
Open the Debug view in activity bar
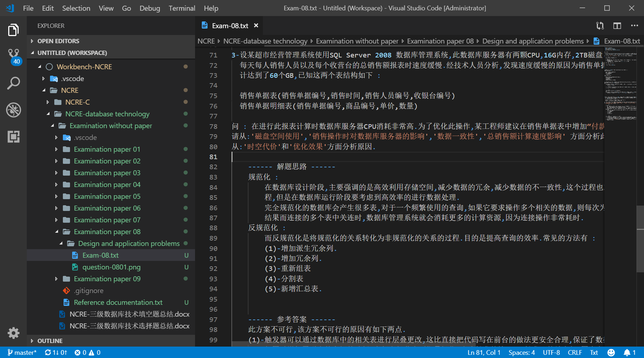14,110
